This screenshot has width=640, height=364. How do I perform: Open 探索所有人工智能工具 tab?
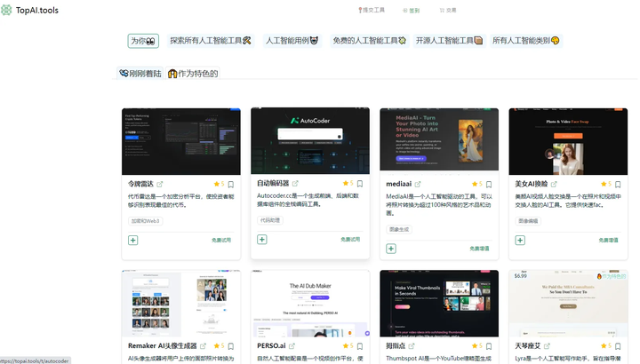[211, 41]
